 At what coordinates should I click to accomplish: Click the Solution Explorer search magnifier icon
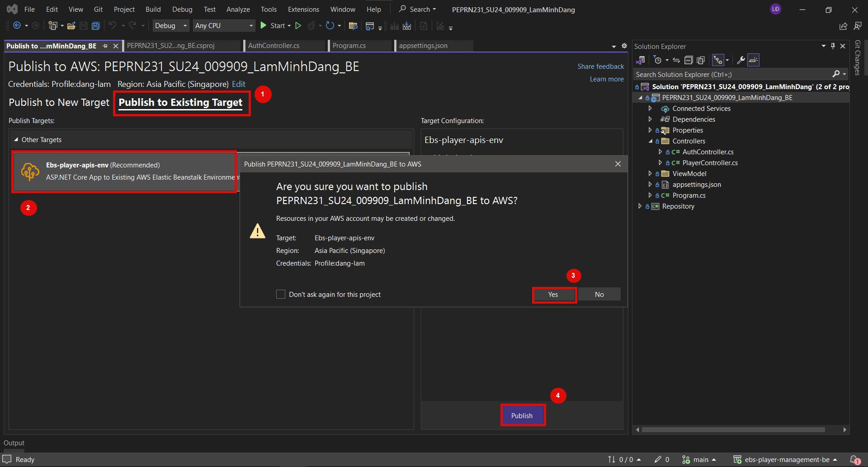836,74
